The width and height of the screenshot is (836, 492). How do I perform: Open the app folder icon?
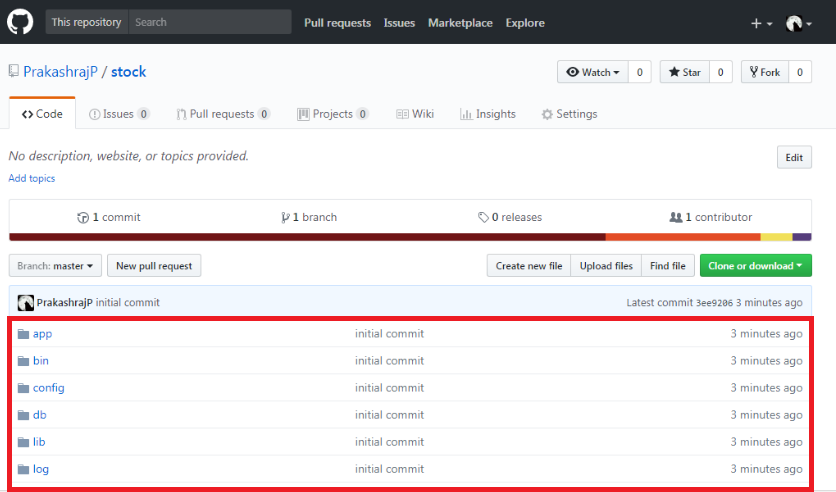(23, 334)
